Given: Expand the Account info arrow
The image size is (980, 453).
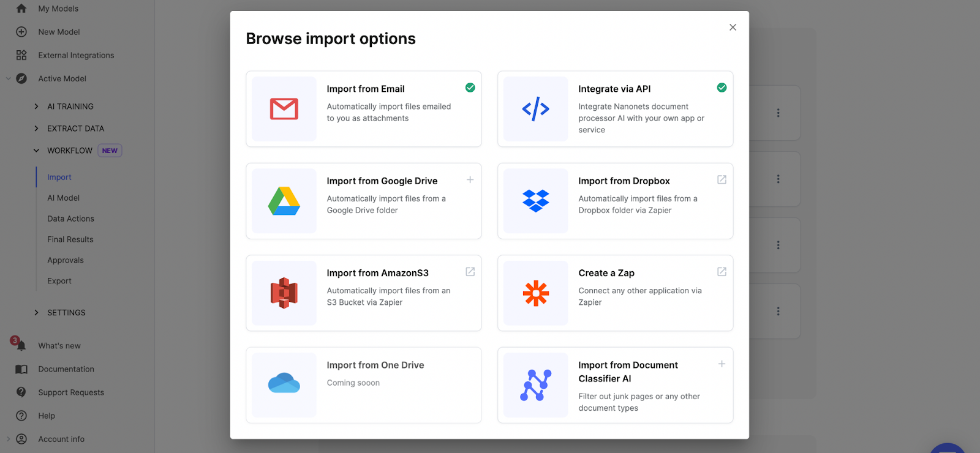Looking at the screenshot, I should click(8, 439).
